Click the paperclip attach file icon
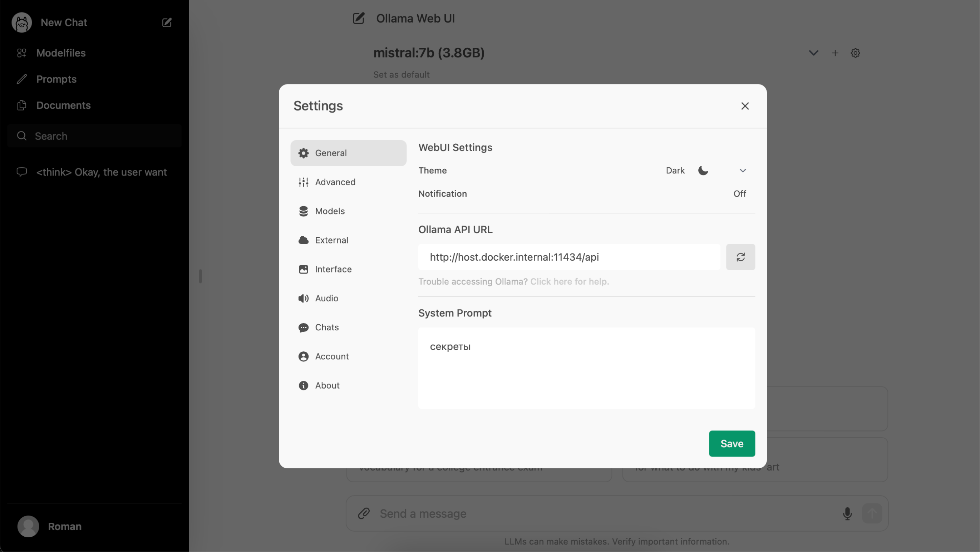980x552 pixels. coord(364,514)
